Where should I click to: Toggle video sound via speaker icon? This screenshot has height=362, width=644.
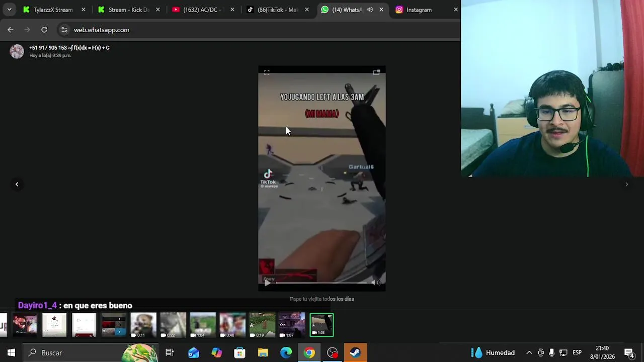click(x=375, y=283)
